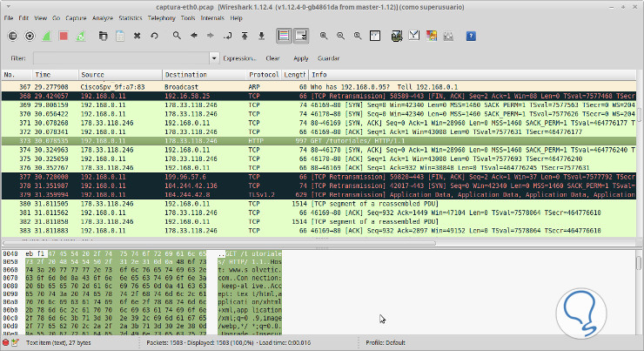This screenshot has width=644, height=351.
Task: Jump to last packet icon
Action: pyautogui.click(x=261, y=37)
